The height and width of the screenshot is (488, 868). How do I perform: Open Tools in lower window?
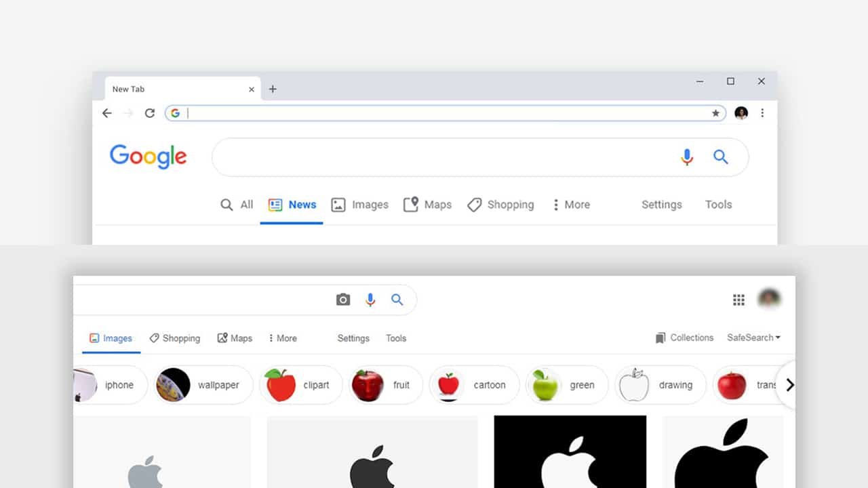(x=396, y=338)
